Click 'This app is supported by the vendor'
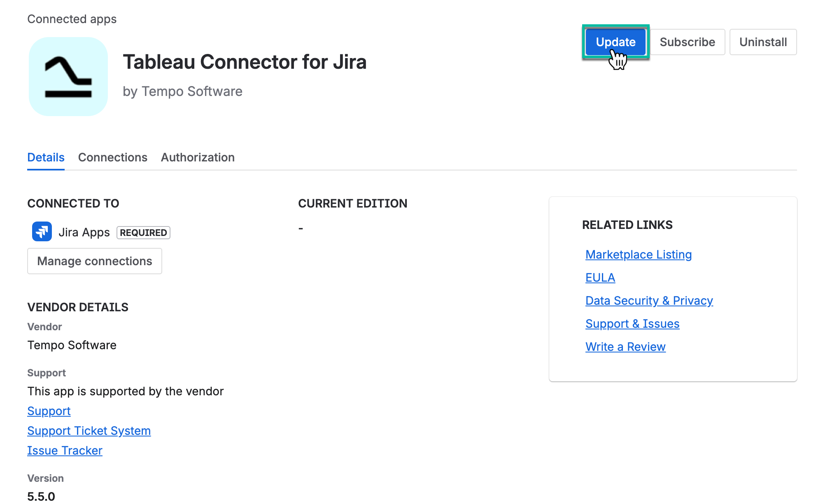The image size is (830, 504). point(126,391)
